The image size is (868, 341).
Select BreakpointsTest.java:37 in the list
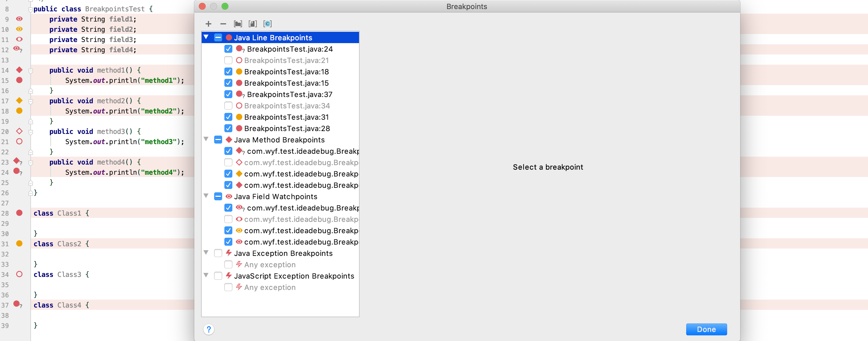pyautogui.click(x=289, y=94)
